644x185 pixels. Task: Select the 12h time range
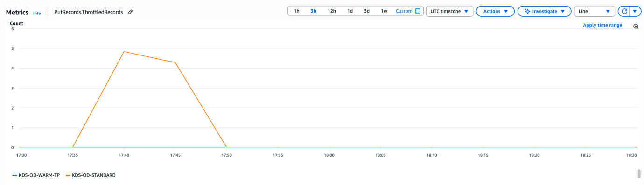331,11
